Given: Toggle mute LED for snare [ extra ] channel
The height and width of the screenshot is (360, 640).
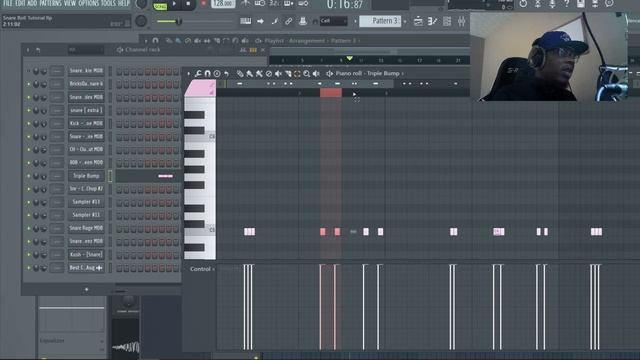Looking at the screenshot, I should (29, 110).
